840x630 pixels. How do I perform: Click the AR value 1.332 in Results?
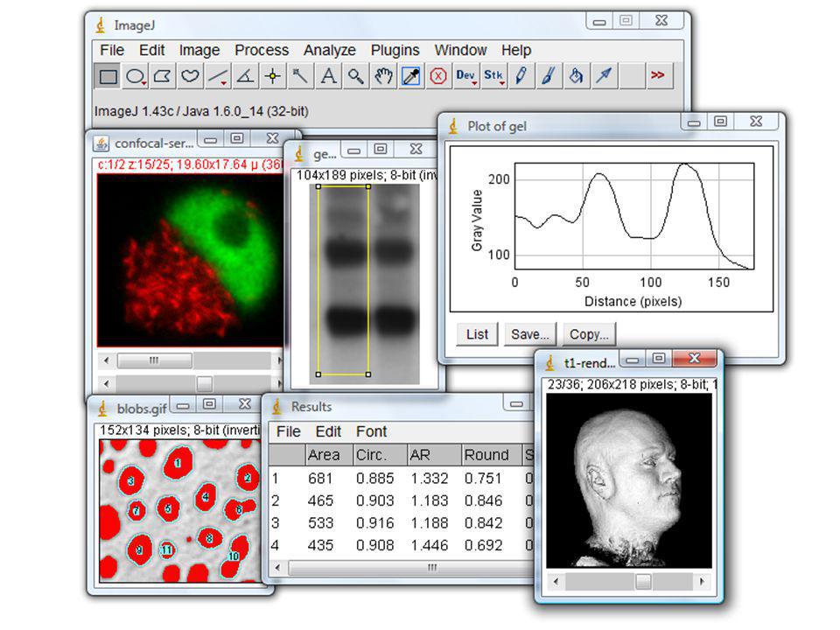point(429,479)
